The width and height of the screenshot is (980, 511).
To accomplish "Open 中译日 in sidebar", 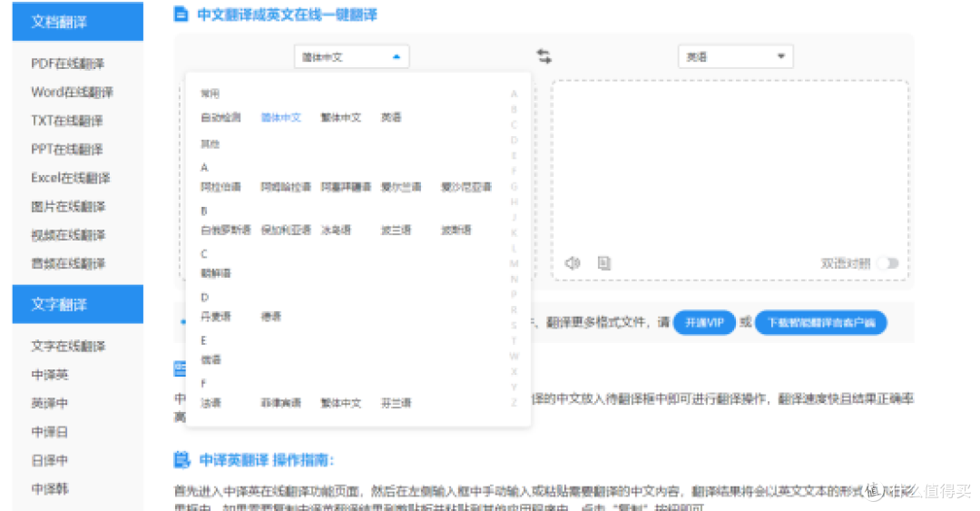I will point(49,431).
